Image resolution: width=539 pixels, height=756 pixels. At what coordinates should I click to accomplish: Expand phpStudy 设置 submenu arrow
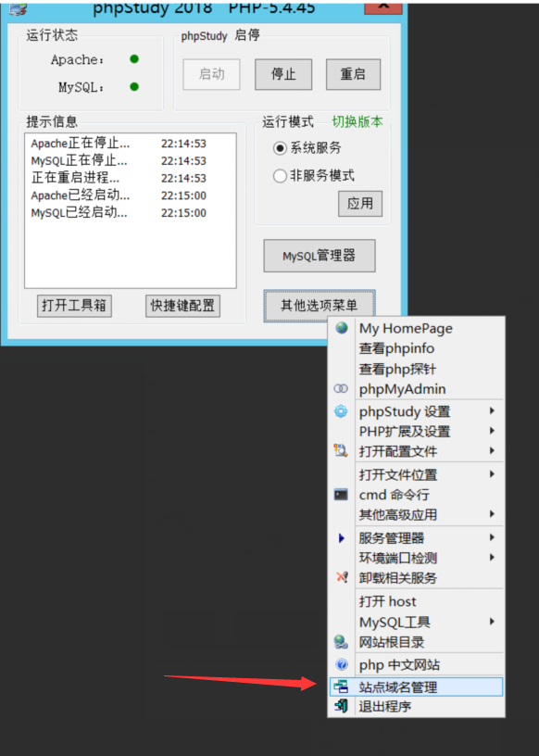pos(492,410)
